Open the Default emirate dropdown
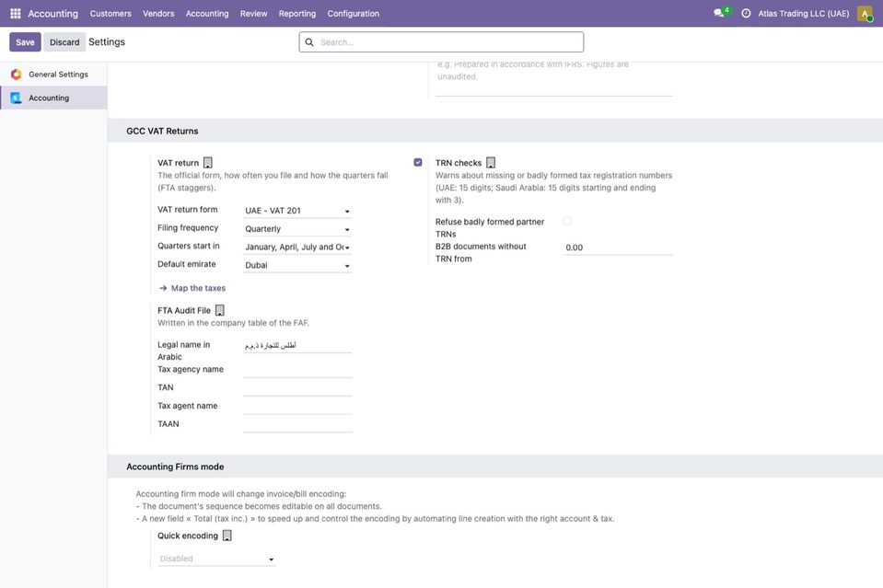 (x=297, y=265)
